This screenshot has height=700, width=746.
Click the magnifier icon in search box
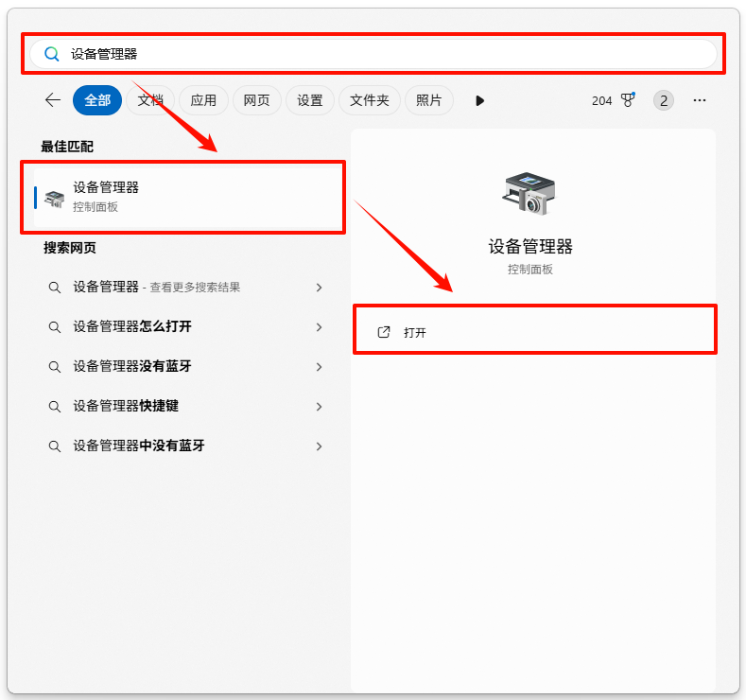pos(52,54)
